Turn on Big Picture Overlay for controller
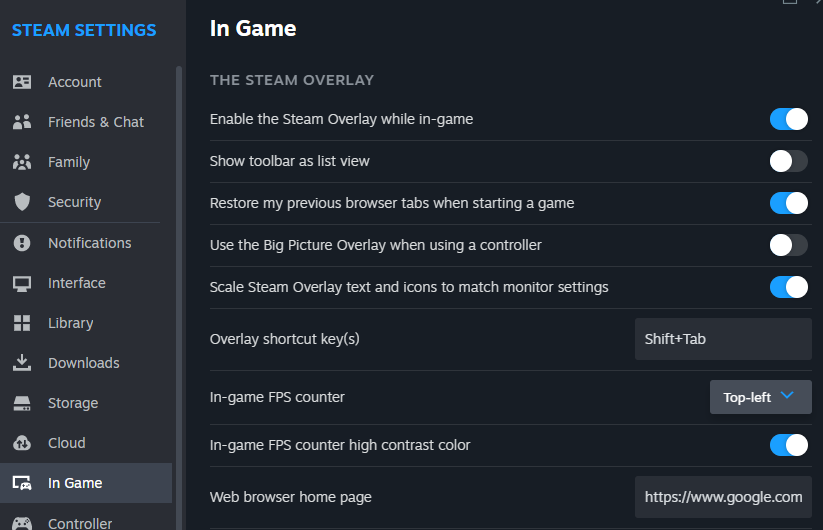The height and width of the screenshot is (530, 823). [788, 245]
